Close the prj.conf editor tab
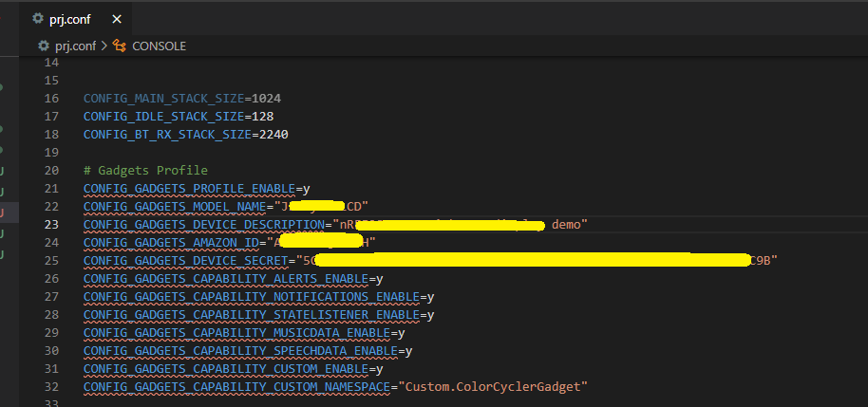This screenshot has height=407, width=868. pyautogui.click(x=118, y=19)
